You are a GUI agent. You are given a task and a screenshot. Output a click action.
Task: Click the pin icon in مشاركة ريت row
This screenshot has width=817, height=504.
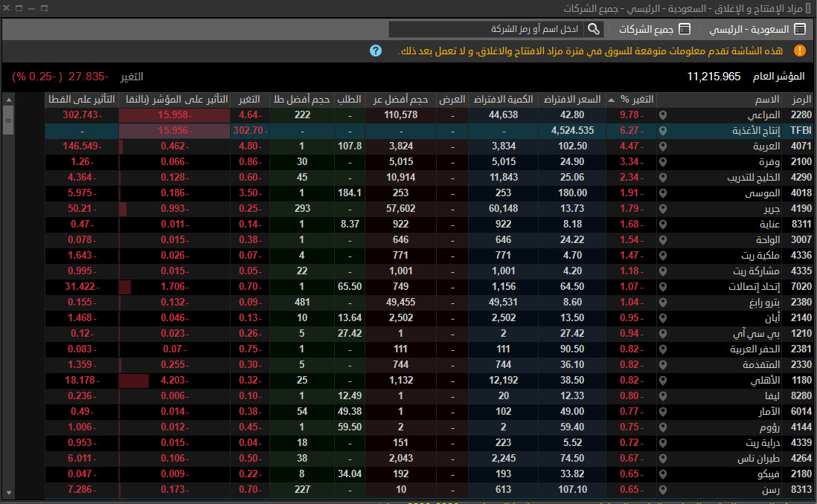click(663, 271)
